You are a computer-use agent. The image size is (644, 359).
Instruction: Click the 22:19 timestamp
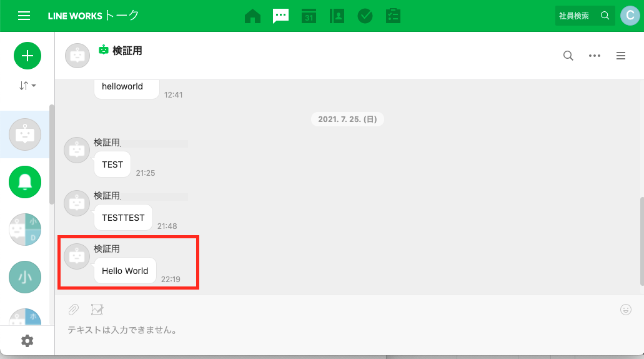pos(171,279)
